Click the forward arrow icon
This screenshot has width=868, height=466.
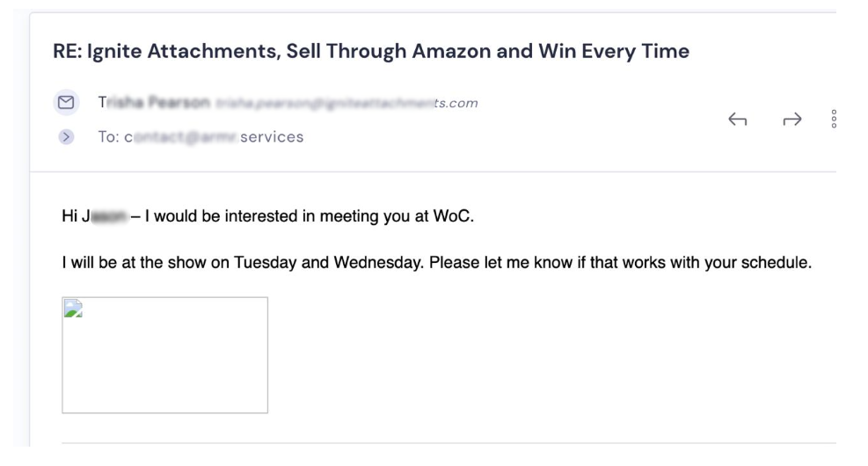(792, 119)
